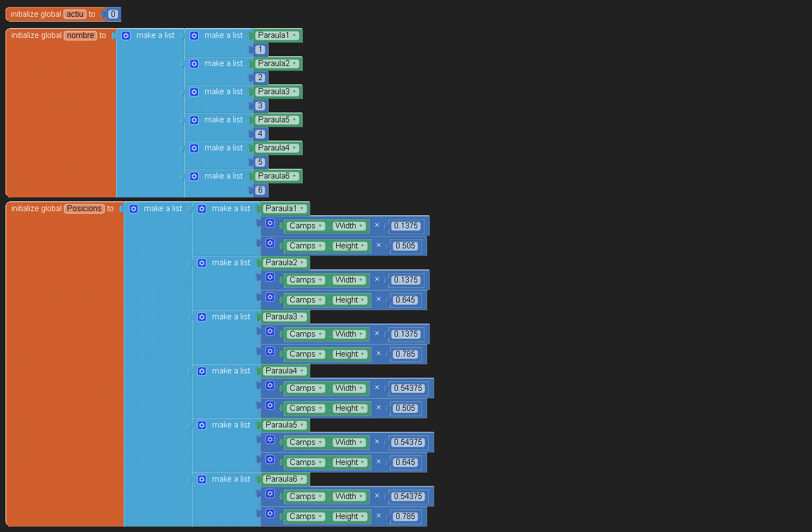Click the gear on nombre's outer make a list block
The image size is (812, 532).
(x=126, y=36)
